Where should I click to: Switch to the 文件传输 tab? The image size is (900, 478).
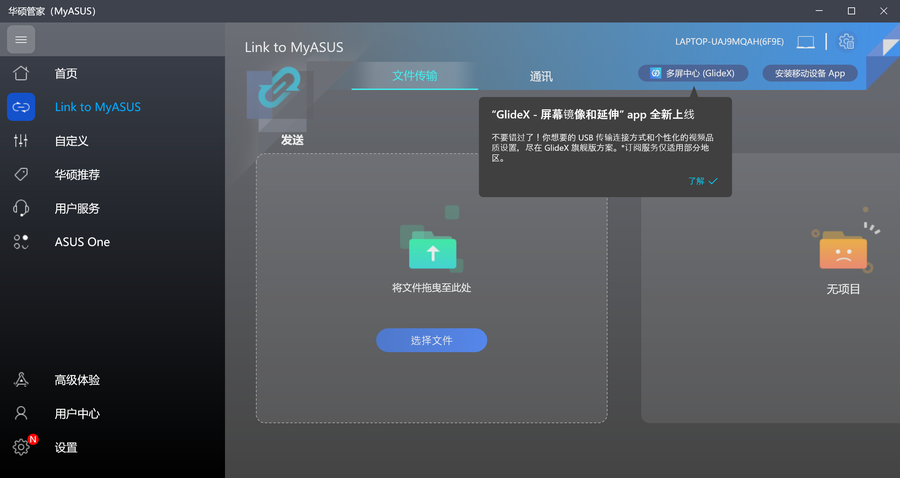click(x=415, y=76)
